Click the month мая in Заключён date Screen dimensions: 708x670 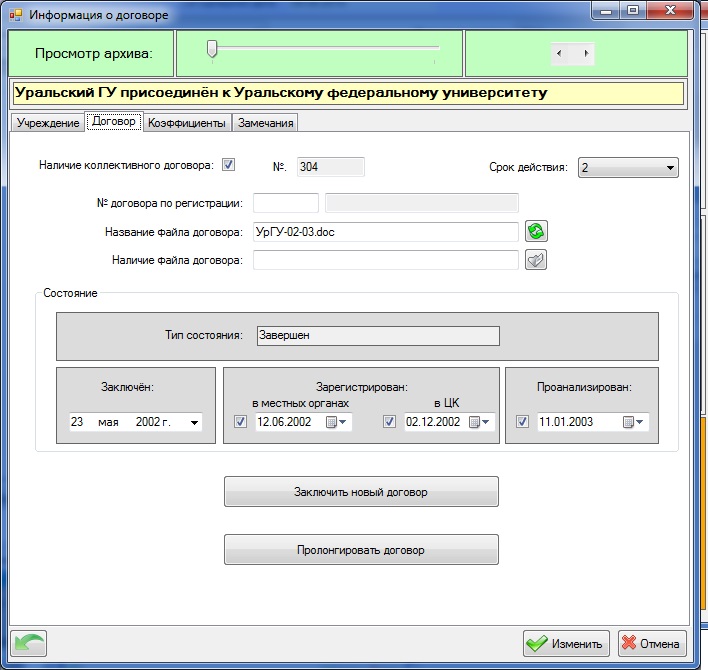tap(108, 422)
